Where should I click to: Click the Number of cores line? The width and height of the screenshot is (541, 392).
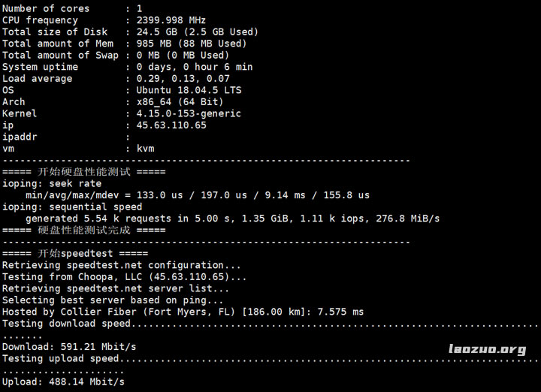(71, 8)
